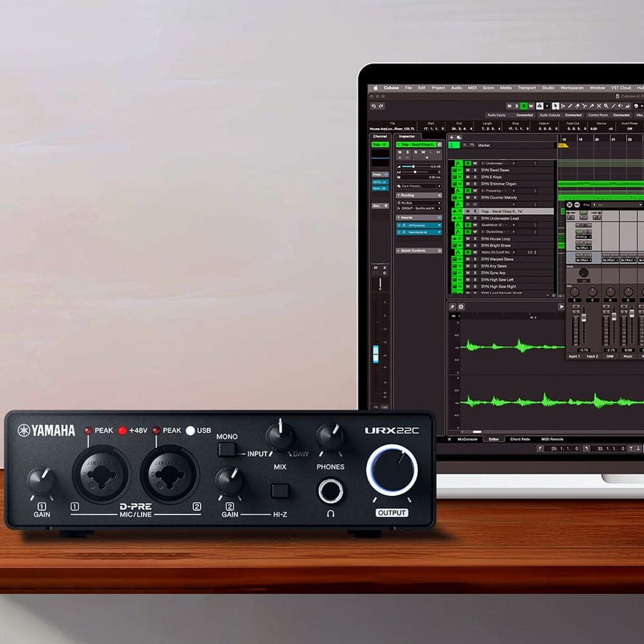Viewport: 644px width, 644px height.
Task: Open the dB scale dropdown in editor
Action: [455, 316]
